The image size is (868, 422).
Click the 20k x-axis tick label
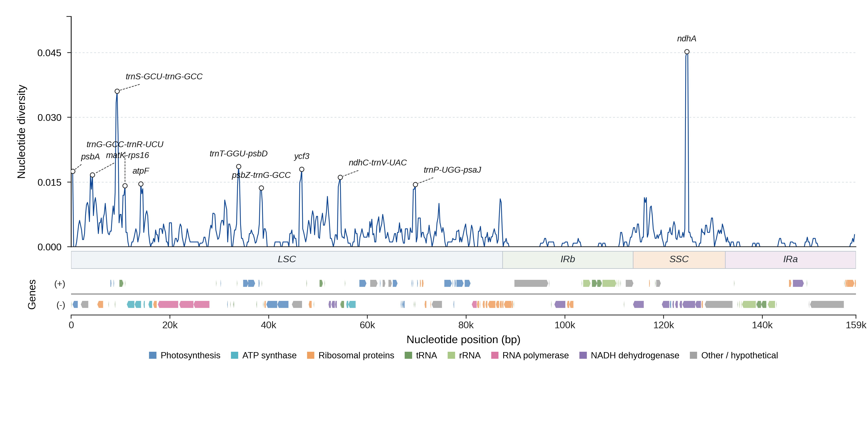(x=170, y=325)
